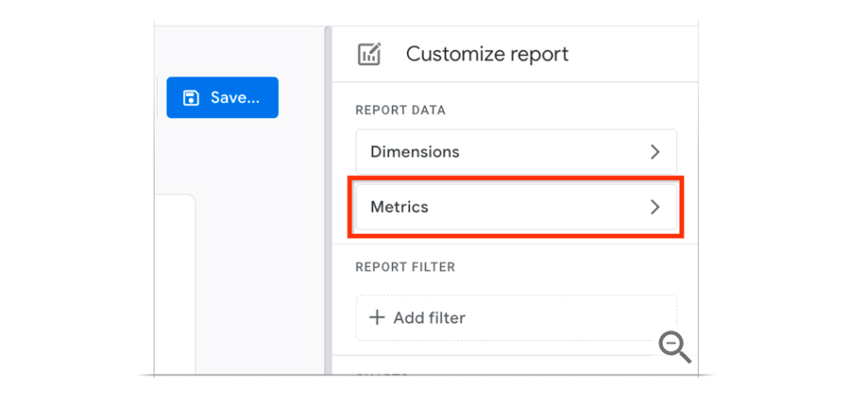Click the REPORT DATA heading
Screen dimensions: 868x405
click(400, 110)
